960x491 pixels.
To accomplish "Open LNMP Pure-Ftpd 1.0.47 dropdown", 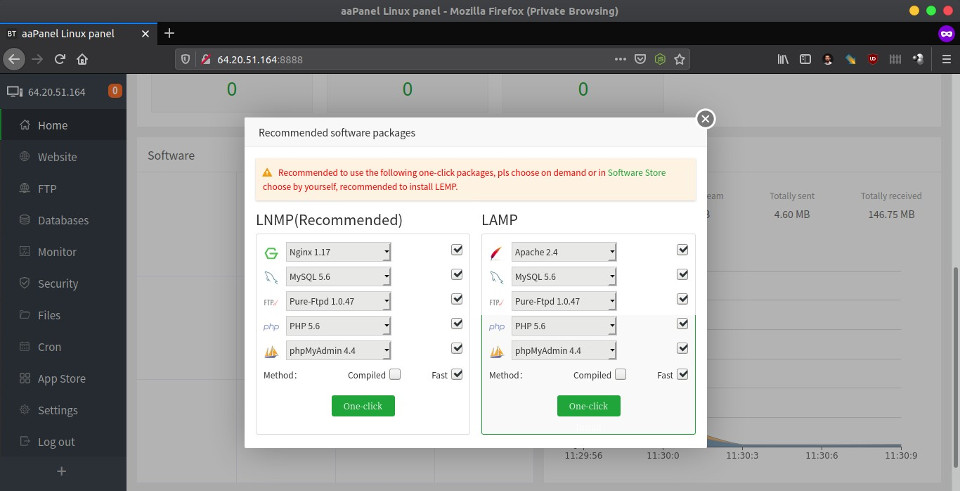I will pyautogui.click(x=338, y=301).
